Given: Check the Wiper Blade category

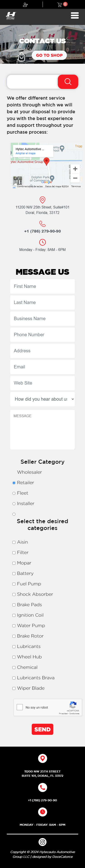Looking at the screenshot, I should pyautogui.click(x=14, y=688).
